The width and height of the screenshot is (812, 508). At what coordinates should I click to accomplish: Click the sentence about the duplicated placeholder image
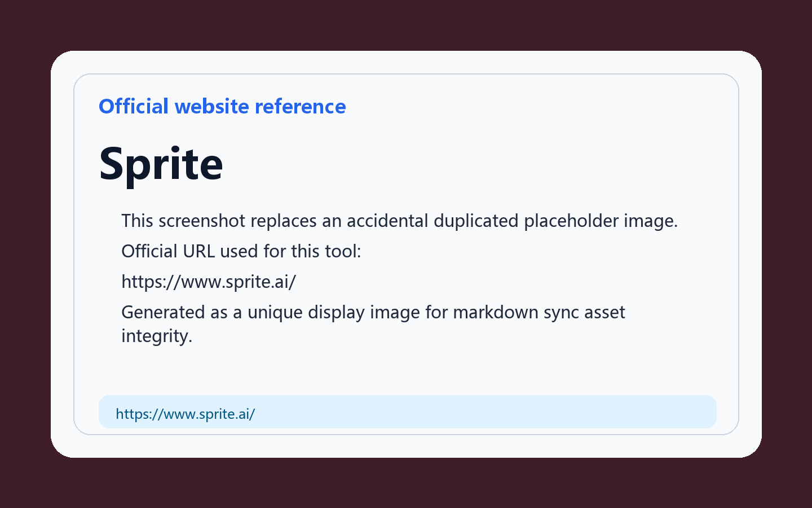(399, 221)
